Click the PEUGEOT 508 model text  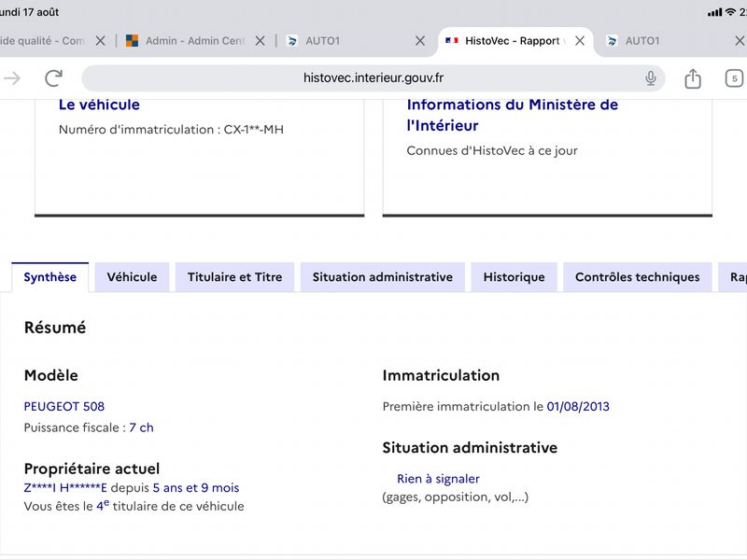pos(64,406)
